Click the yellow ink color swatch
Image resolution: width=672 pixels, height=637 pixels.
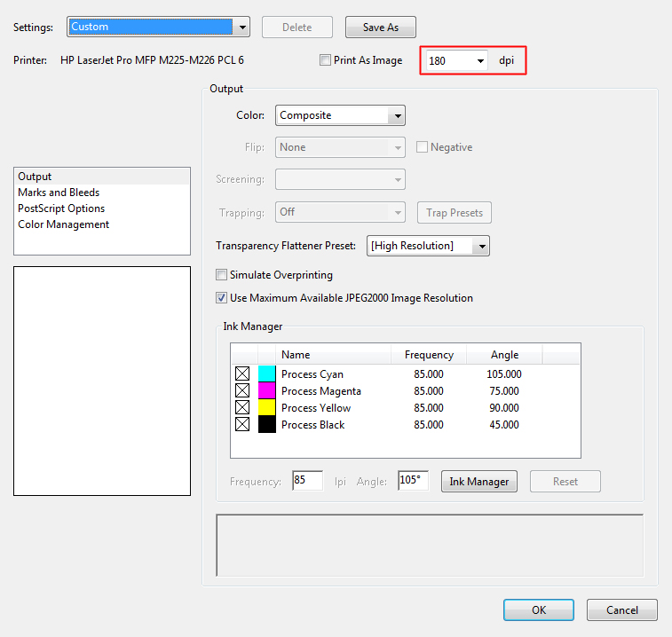(267, 408)
